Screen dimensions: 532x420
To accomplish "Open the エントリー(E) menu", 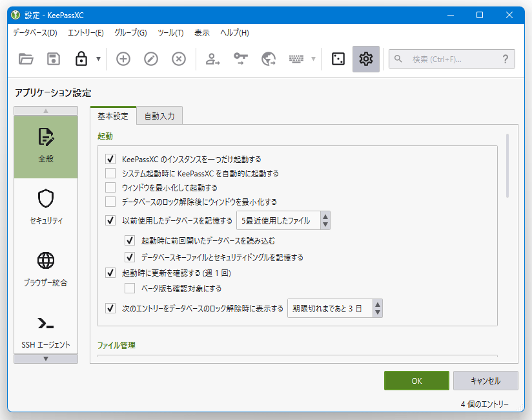I will [85, 33].
